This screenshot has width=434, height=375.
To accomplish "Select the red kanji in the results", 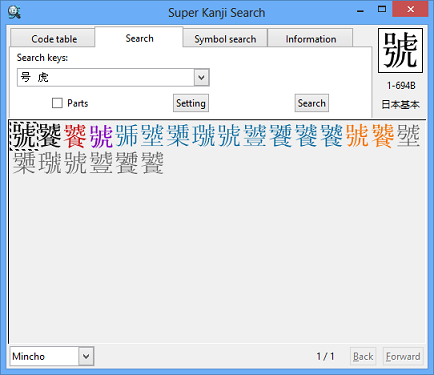I will [75, 136].
